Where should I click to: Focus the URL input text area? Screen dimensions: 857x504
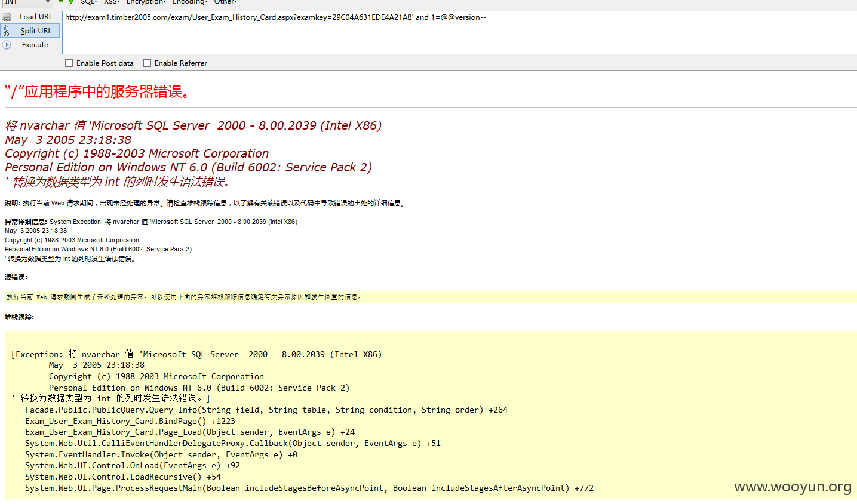pos(459,32)
